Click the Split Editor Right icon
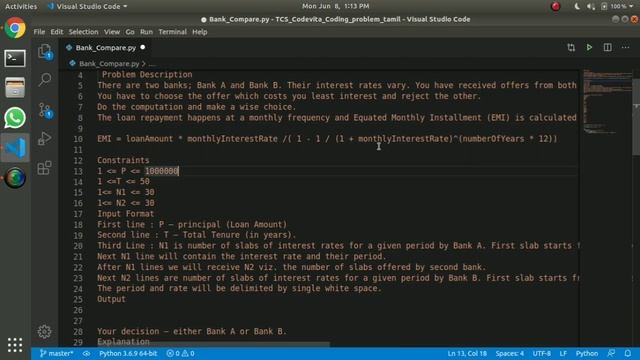 click(x=607, y=48)
